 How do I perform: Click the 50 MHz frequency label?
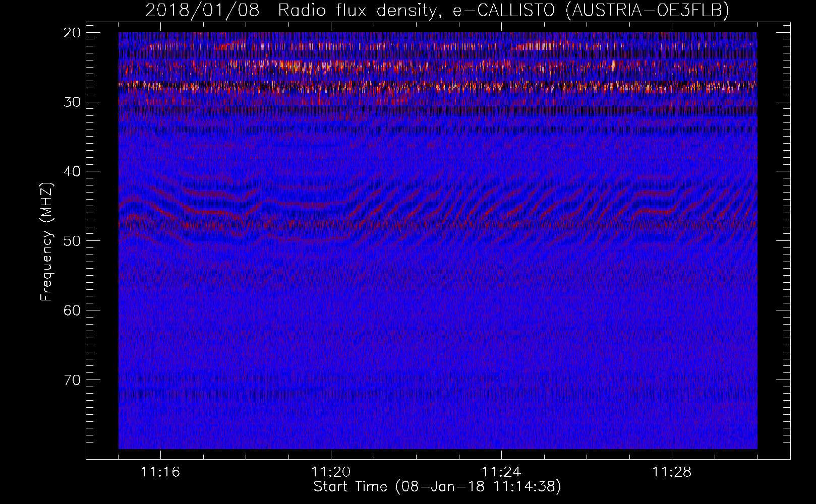[x=73, y=241]
